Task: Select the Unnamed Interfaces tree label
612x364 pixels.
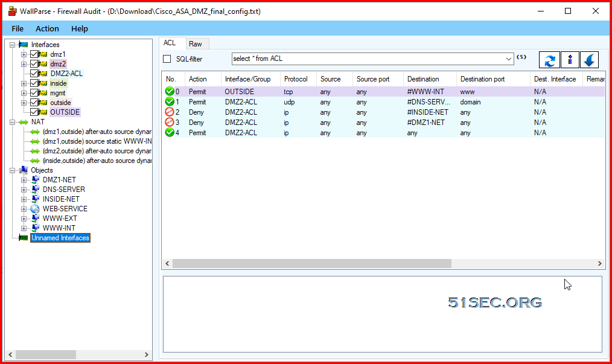Action: pos(60,238)
